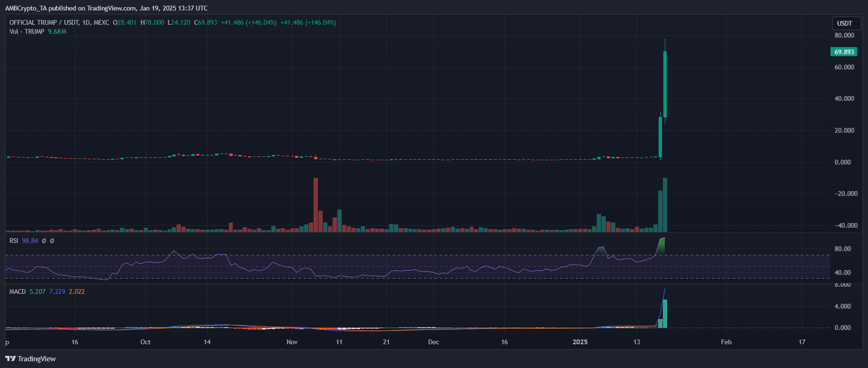Click the Nov date label on time axis

[x=292, y=342]
